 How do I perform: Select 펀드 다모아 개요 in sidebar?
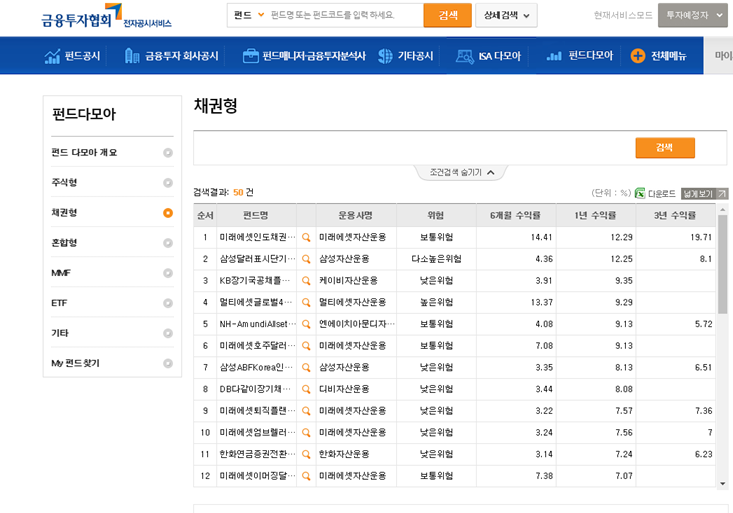112,152
